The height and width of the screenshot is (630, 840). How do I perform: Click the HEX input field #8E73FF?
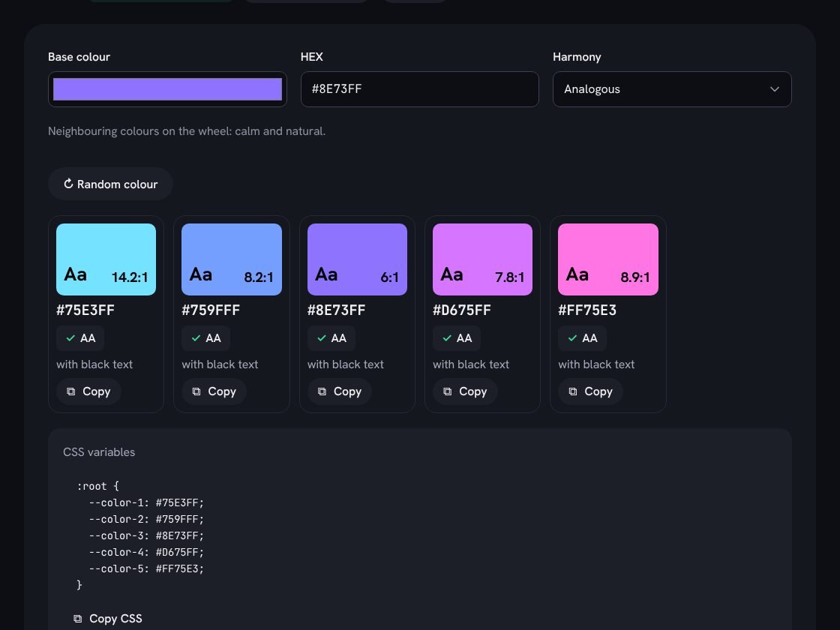[x=419, y=89]
